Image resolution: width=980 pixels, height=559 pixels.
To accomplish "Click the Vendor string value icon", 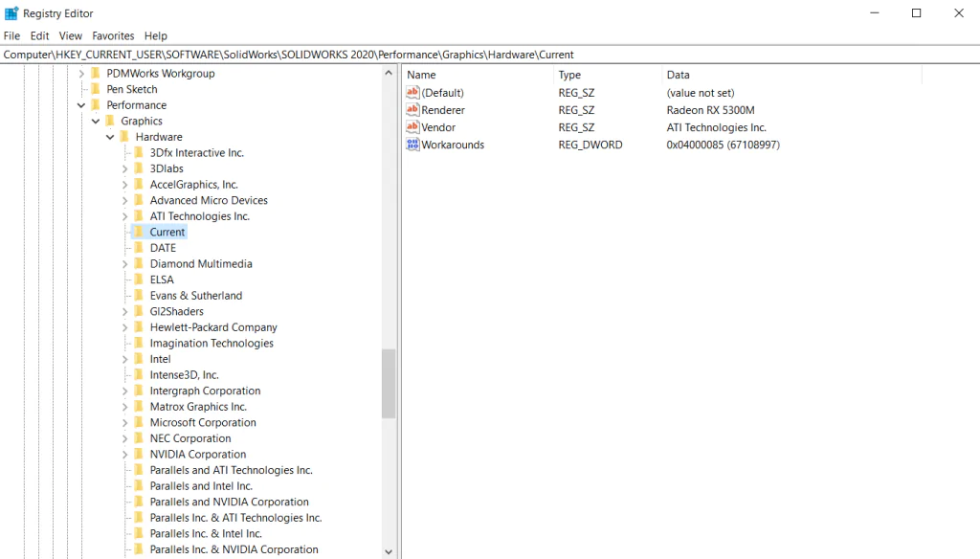I will (412, 127).
